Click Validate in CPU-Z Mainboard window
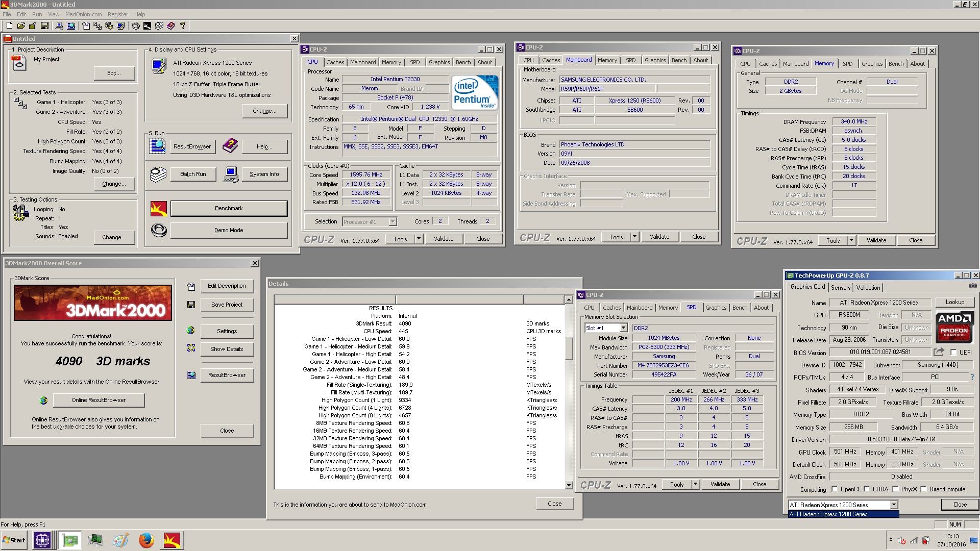Viewport: 980px width, 551px height. coord(659,237)
